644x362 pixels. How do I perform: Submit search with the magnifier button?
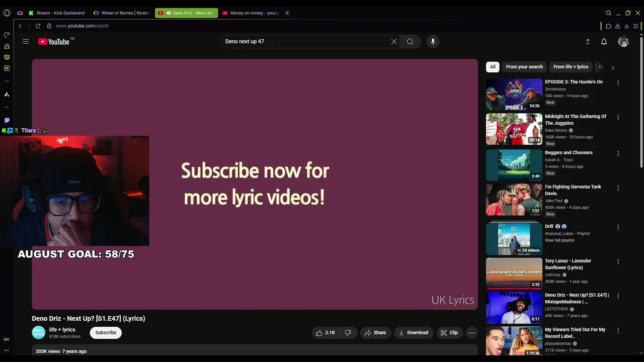(410, 42)
